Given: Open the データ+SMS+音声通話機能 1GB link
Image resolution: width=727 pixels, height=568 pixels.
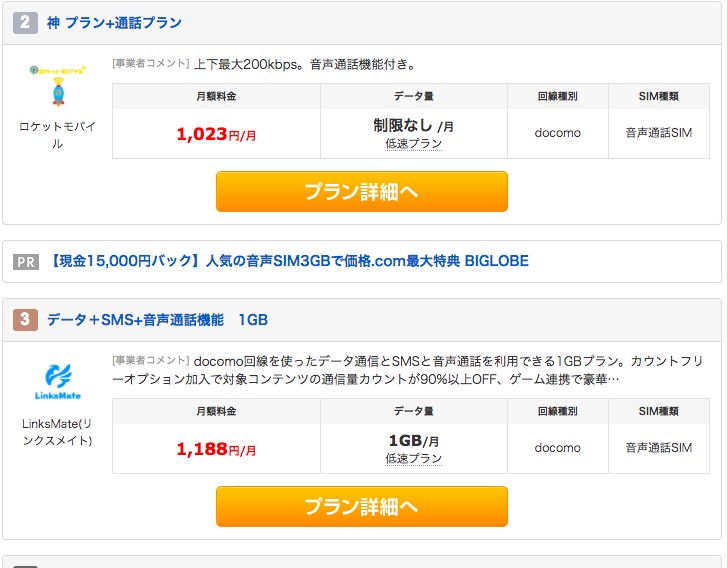Looking at the screenshot, I should [x=157, y=320].
